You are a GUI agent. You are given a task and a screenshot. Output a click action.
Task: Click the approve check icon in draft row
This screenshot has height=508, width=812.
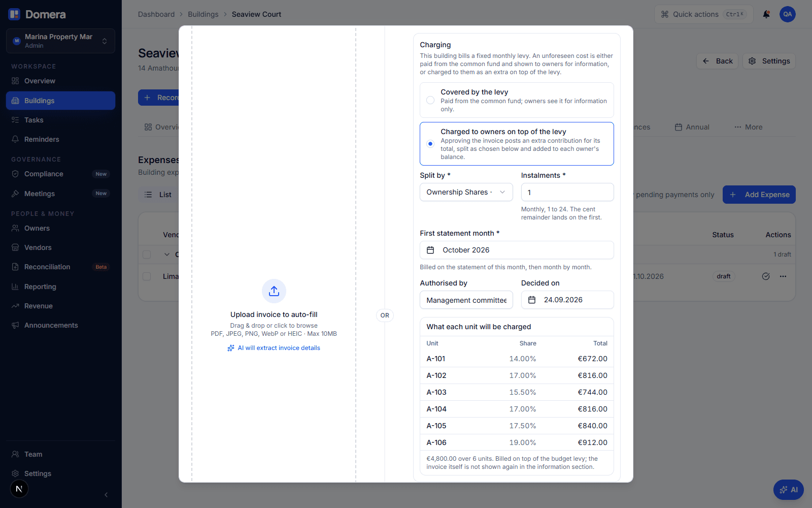pos(766,276)
